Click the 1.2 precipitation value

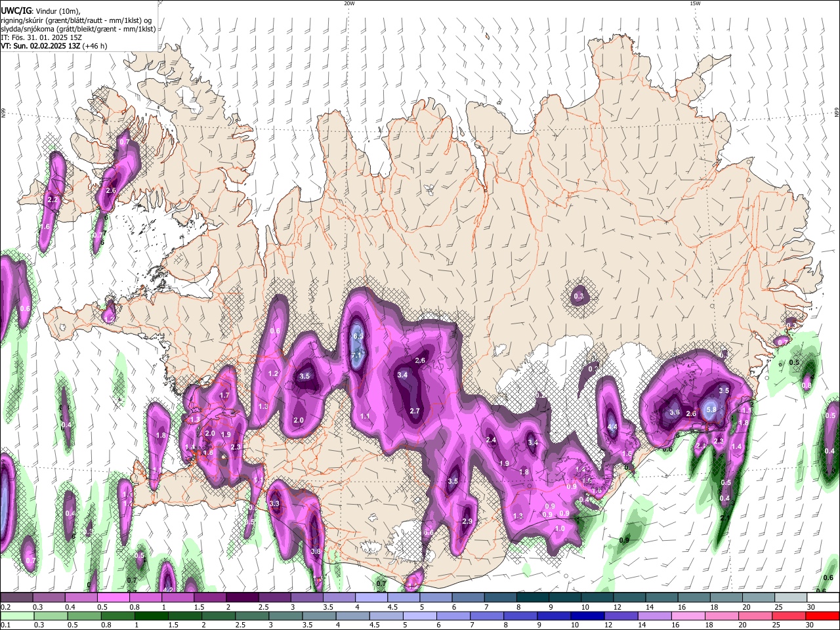[x=274, y=373]
